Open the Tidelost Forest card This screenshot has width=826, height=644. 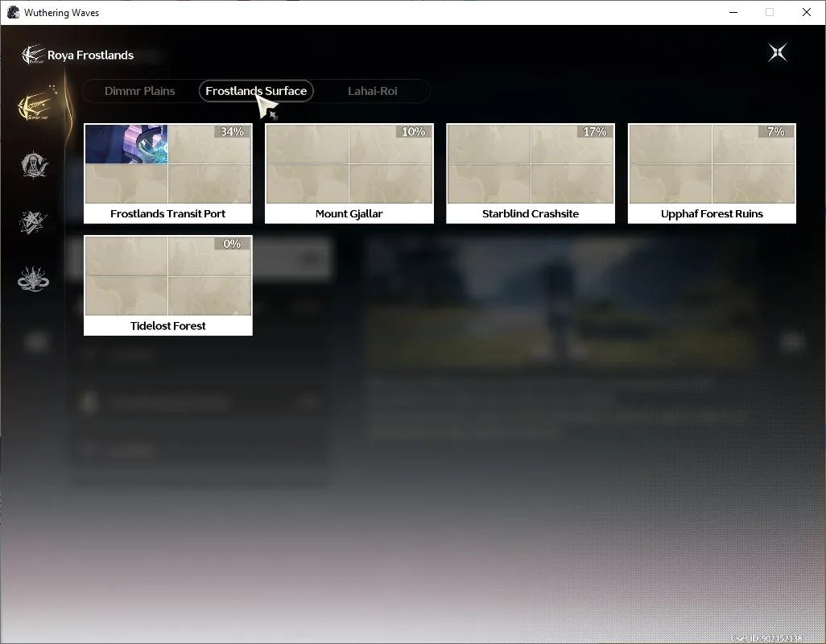pos(168,286)
